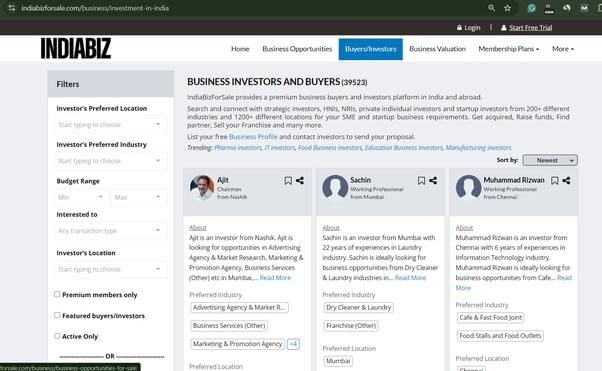
Task: Open Investor's Preferred Location dropdown
Action: click(111, 124)
